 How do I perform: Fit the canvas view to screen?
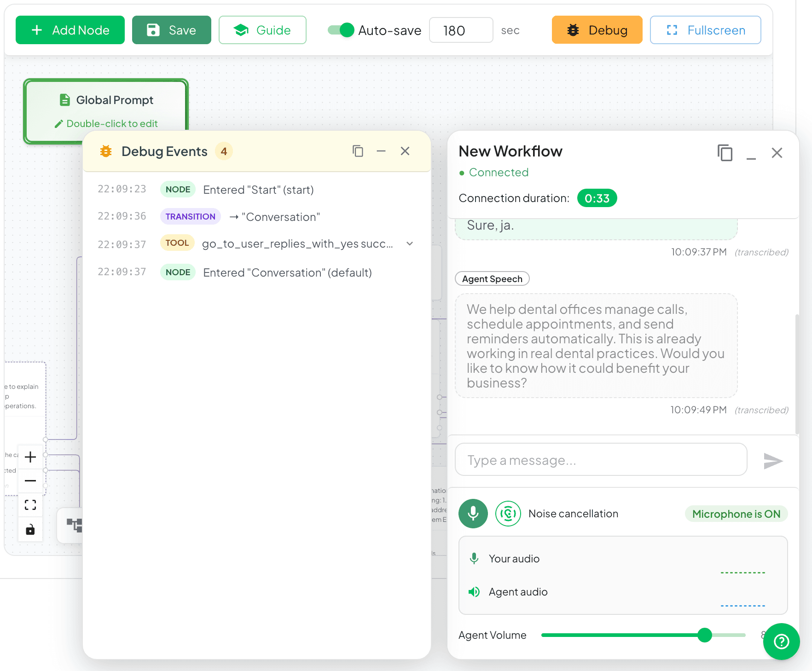[x=30, y=505]
